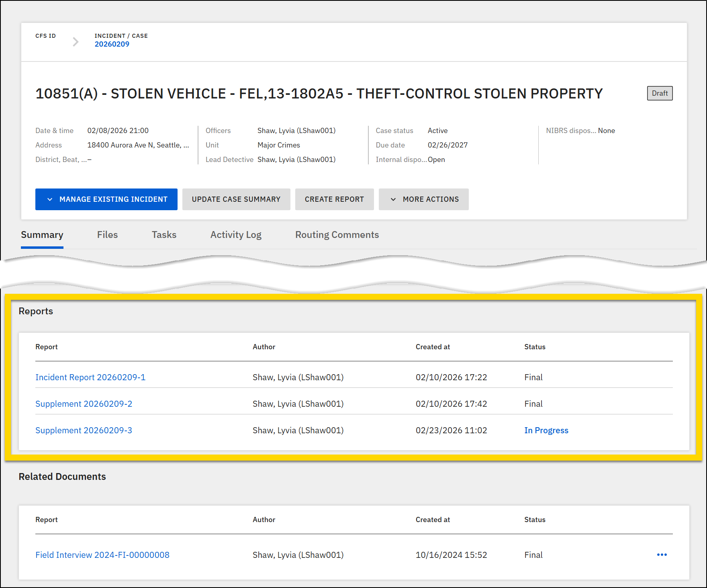
Task: Click the Create Report button
Action: (x=334, y=199)
